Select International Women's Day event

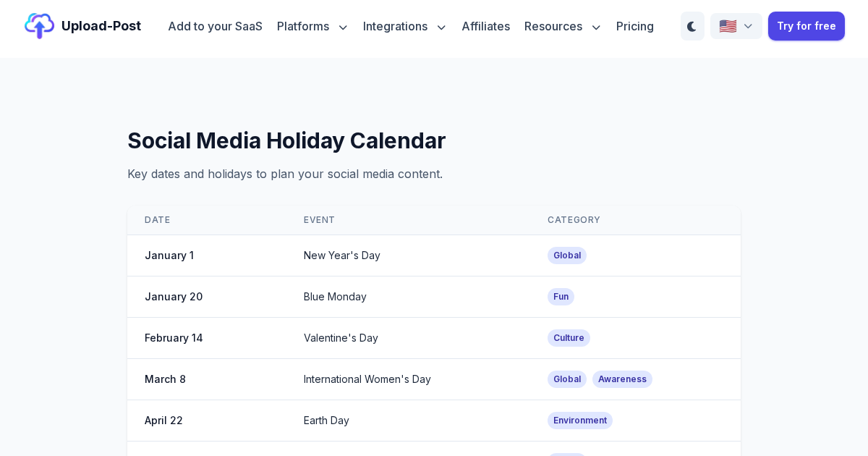tap(367, 379)
